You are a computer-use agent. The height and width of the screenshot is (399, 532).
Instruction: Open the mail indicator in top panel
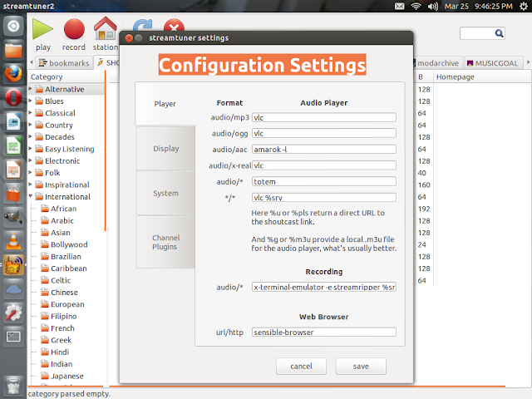coord(399,6)
